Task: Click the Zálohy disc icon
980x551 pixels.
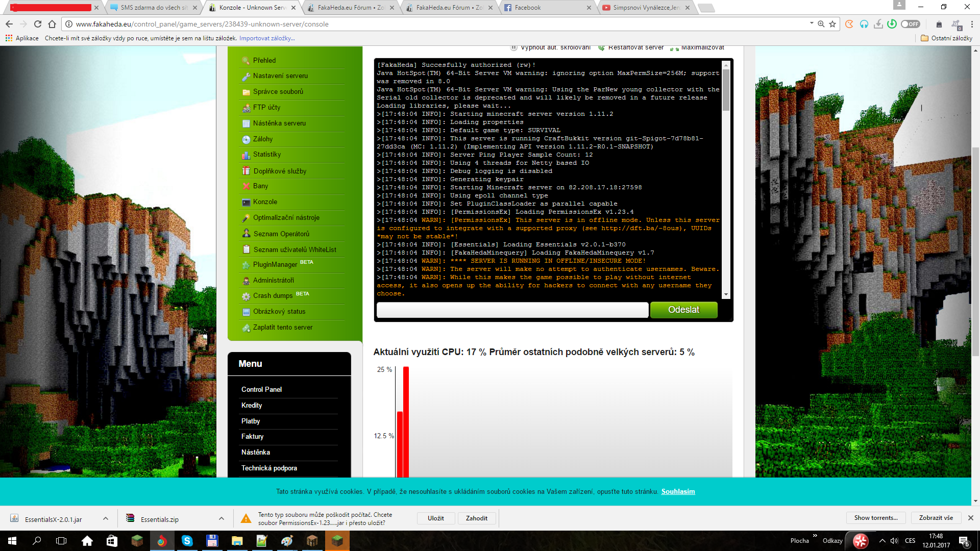Action: tap(246, 139)
